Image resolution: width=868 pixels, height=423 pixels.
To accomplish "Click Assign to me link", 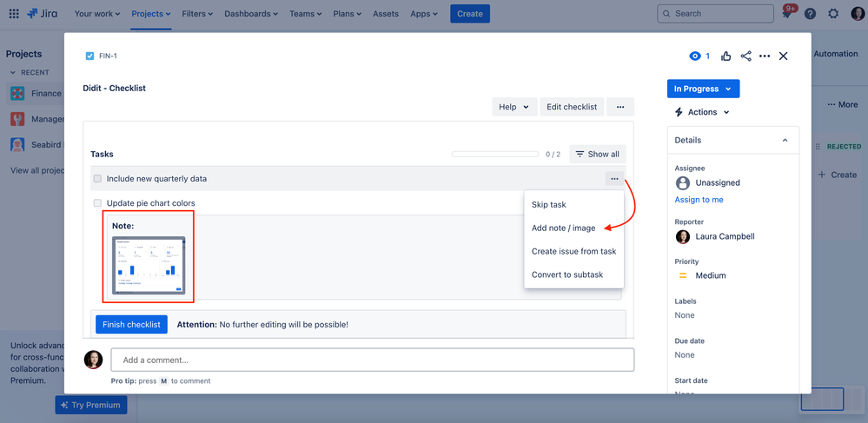I will point(699,200).
